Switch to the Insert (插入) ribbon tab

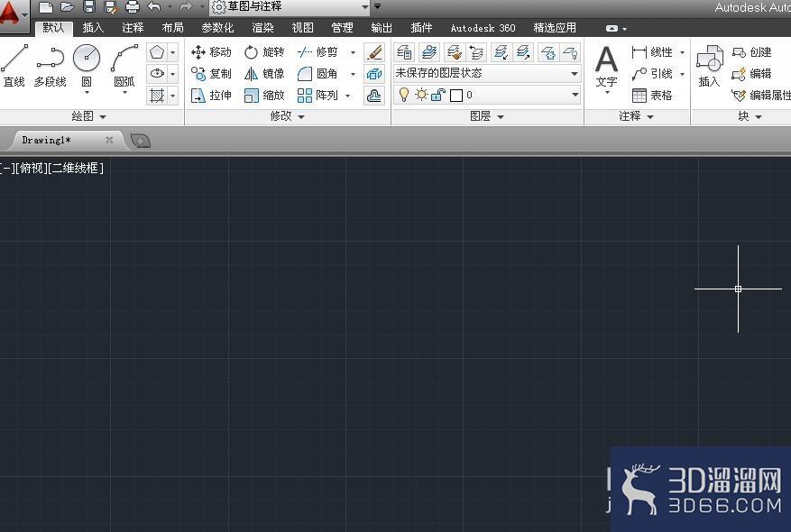click(93, 28)
